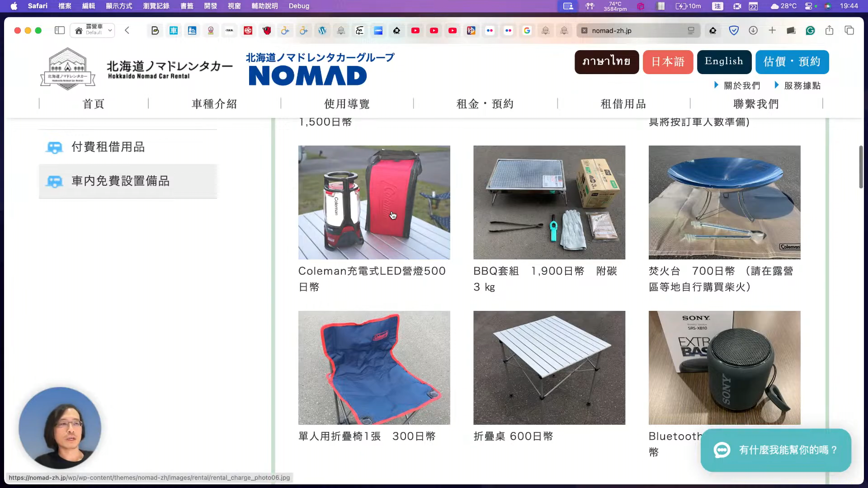Screen dimensions: 868x488
Task: Click the Share icon in Safari toolbar
Action: pyautogui.click(x=829, y=30)
